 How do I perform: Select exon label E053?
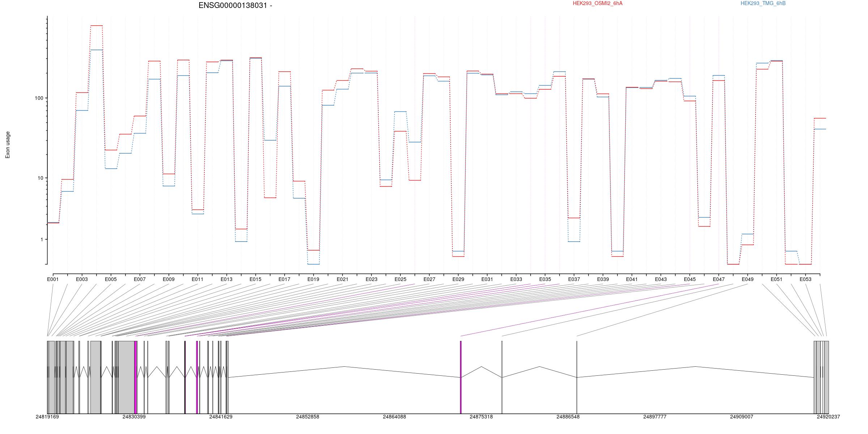[x=805, y=279]
